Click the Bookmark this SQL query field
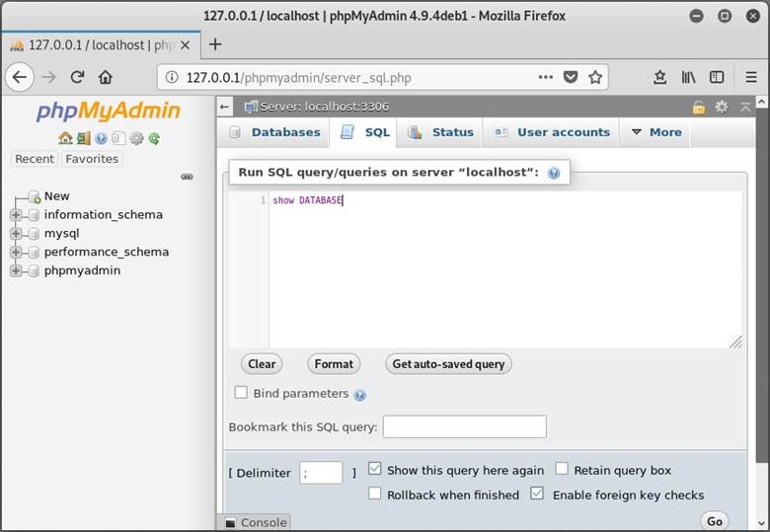The width and height of the screenshot is (770, 532). pyautogui.click(x=464, y=426)
